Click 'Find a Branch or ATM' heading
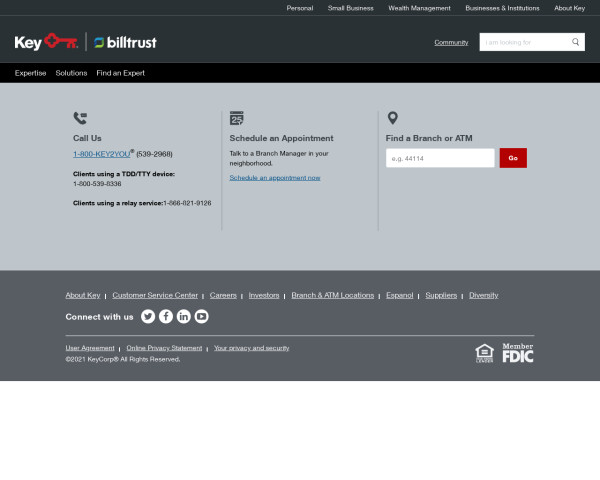 429,138
